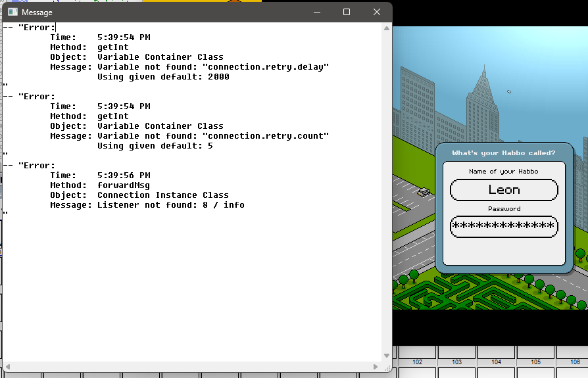
Task: Click the horizontal scroll left arrow
Action: click(x=7, y=367)
